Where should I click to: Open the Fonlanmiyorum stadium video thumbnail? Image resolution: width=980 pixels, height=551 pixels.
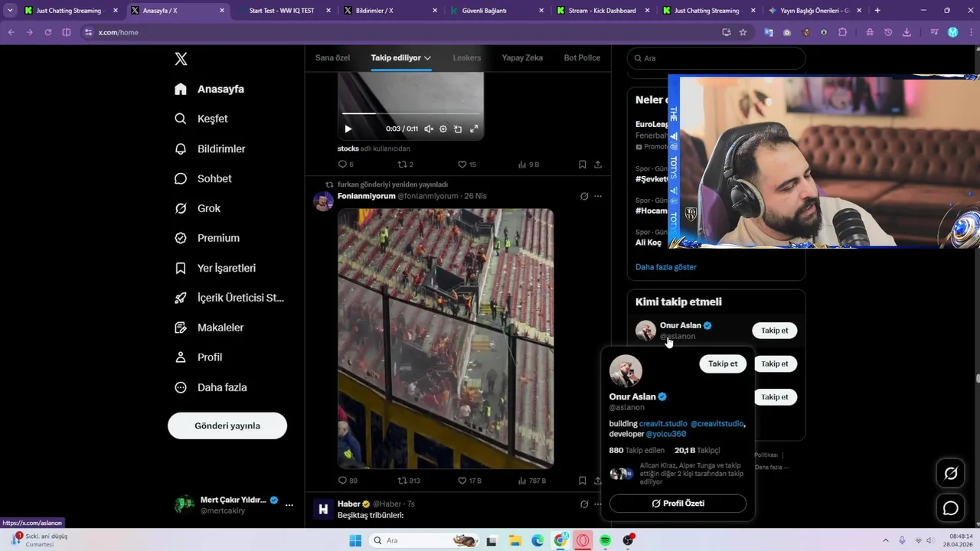pos(446,338)
